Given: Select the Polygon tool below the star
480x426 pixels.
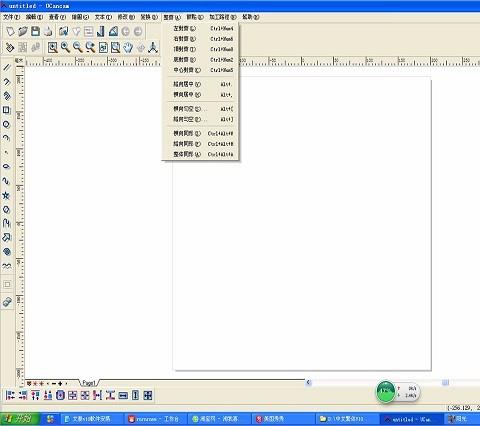Looking at the screenshot, I should click(7, 210).
